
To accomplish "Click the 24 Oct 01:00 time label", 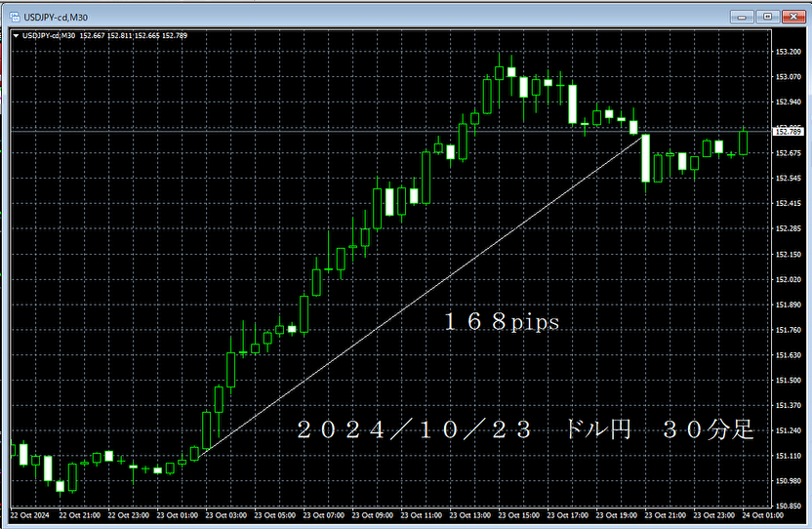I will click(763, 515).
